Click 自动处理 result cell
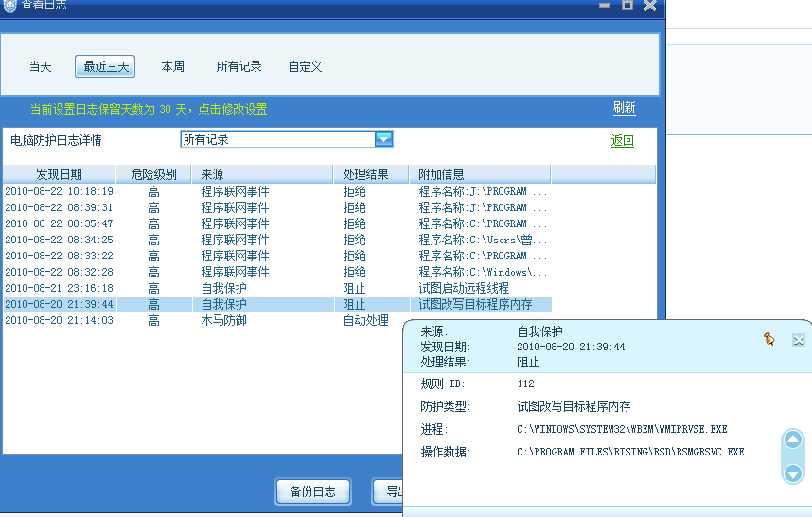 365,320
